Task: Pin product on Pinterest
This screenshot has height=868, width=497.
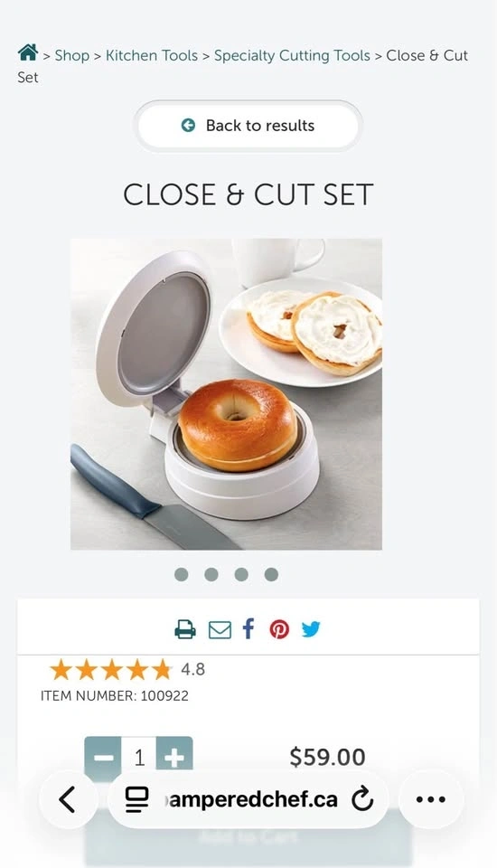Action: [279, 629]
